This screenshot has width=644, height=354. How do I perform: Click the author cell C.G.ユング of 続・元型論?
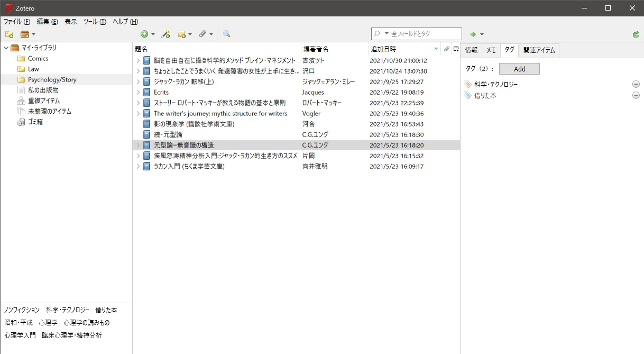(315, 134)
